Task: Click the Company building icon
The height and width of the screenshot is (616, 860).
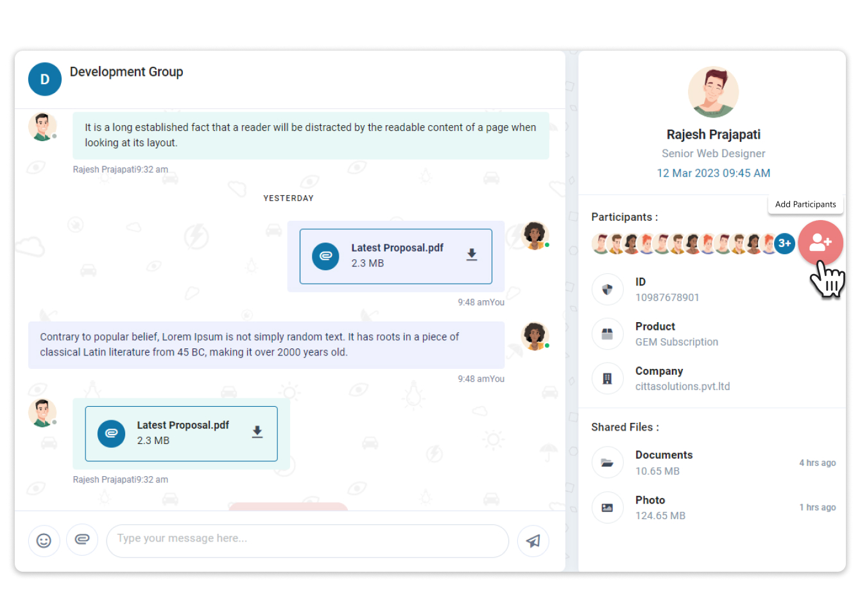Action: [607, 378]
